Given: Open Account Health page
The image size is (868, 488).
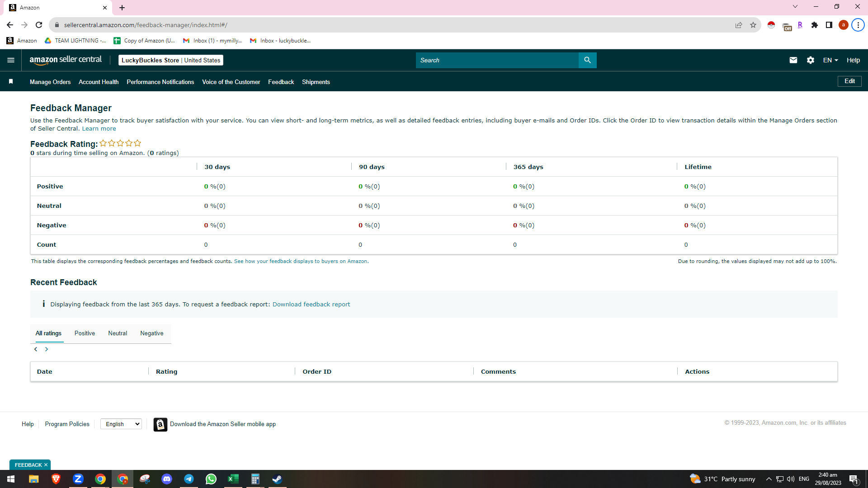Looking at the screenshot, I should tap(99, 82).
